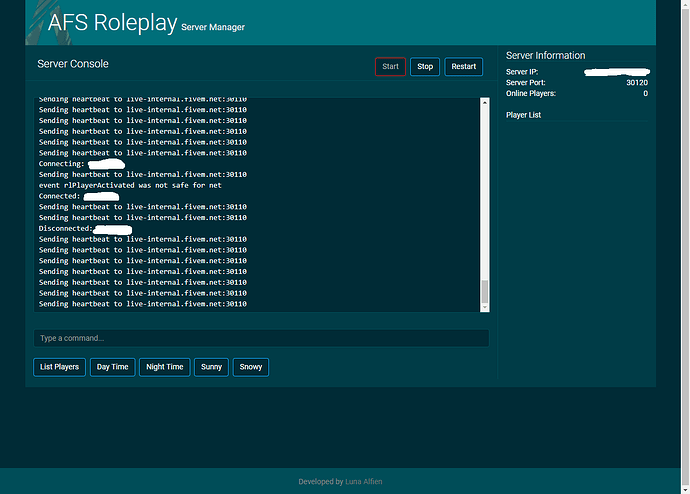The height and width of the screenshot is (494, 690).
Task: Open the Luna Alfien developer link
Action: click(363, 482)
